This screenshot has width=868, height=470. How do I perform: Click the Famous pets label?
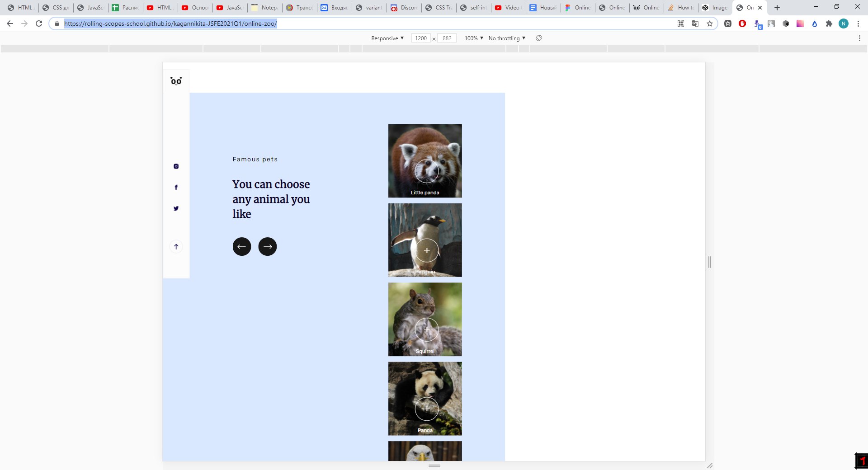255,159
